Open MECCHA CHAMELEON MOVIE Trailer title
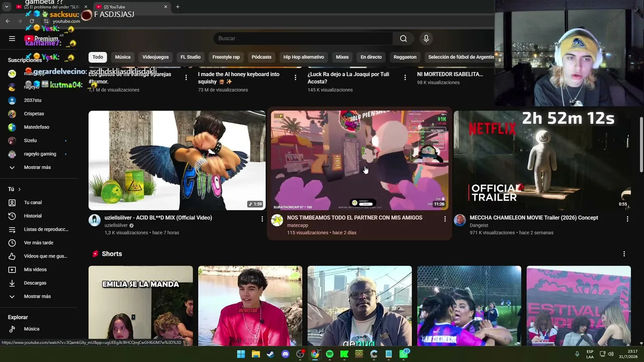Viewport: 644px width, 362px height. tap(534, 218)
